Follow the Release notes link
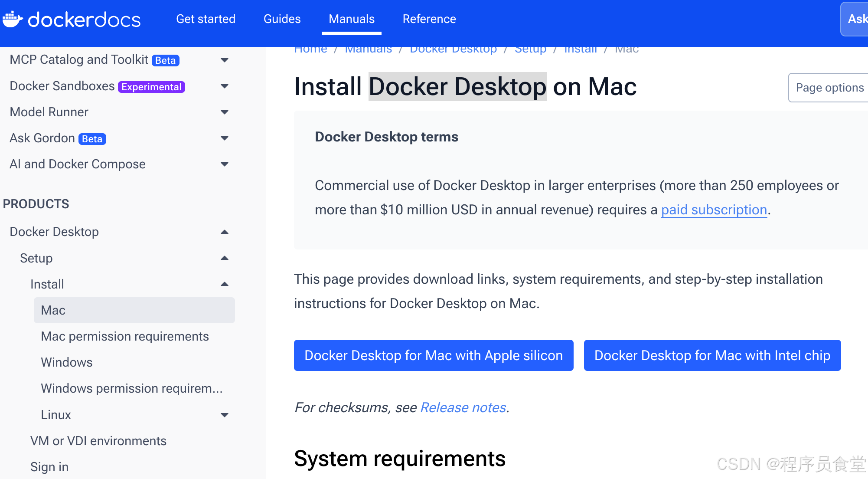The image size is (868, 479). click(x=463, y=407)
